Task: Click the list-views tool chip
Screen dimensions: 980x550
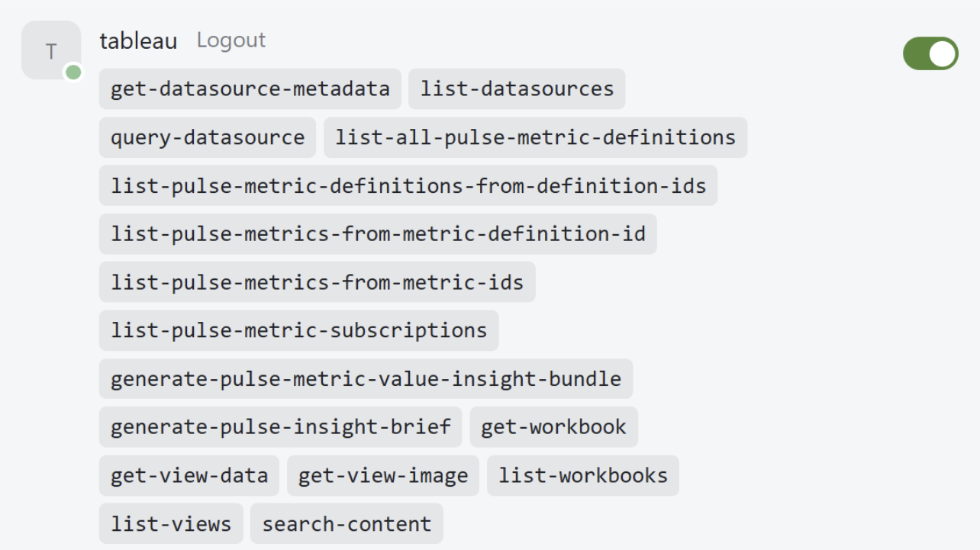Action: click(x=170, y=524)
